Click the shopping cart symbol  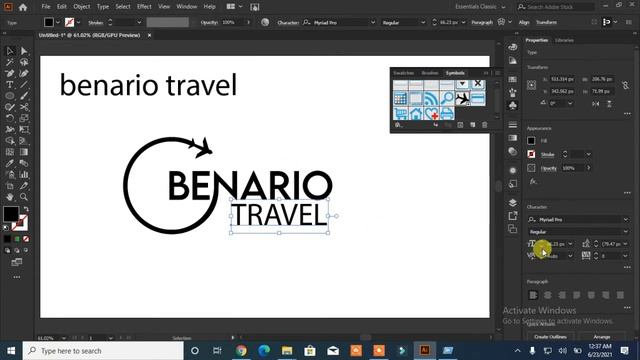click(x=400, y=113)
